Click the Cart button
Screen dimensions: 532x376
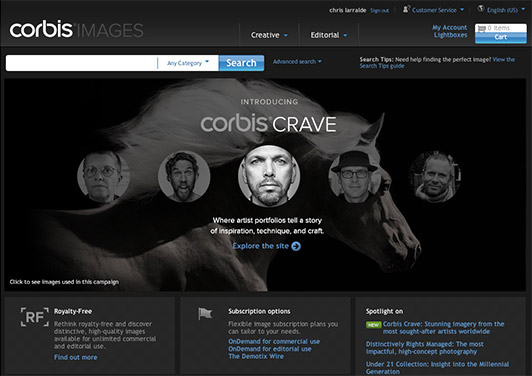tap(501, 37)
